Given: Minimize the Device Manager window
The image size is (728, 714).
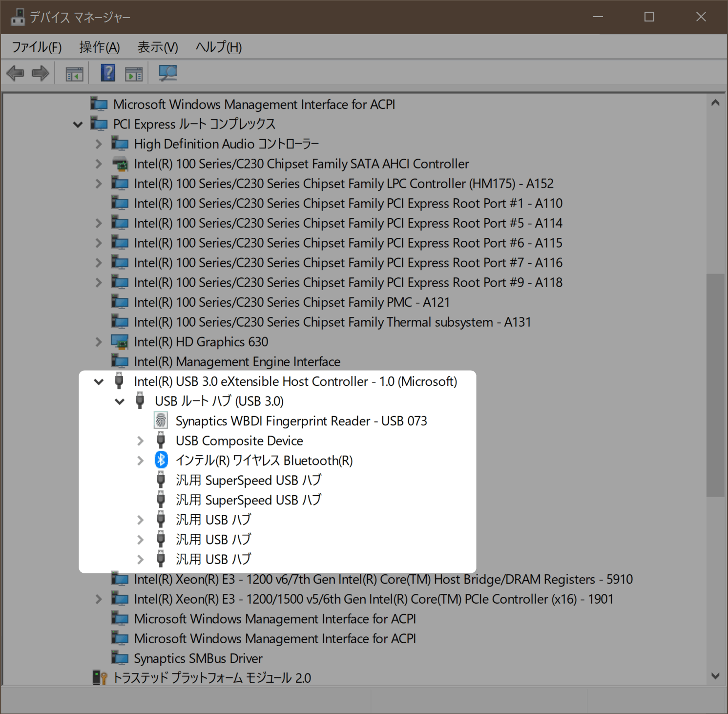Looking at the screenshot, I should (x=598, y=17).
